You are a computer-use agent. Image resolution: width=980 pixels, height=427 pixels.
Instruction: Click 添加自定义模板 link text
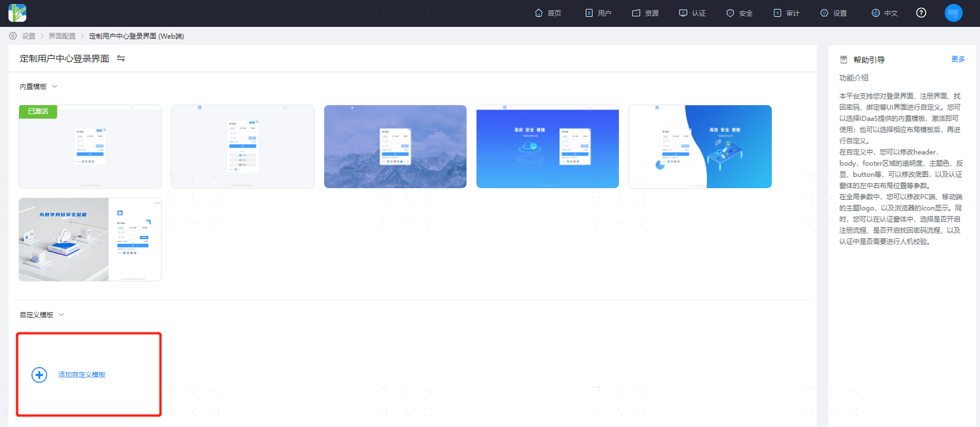pos(82,375)
